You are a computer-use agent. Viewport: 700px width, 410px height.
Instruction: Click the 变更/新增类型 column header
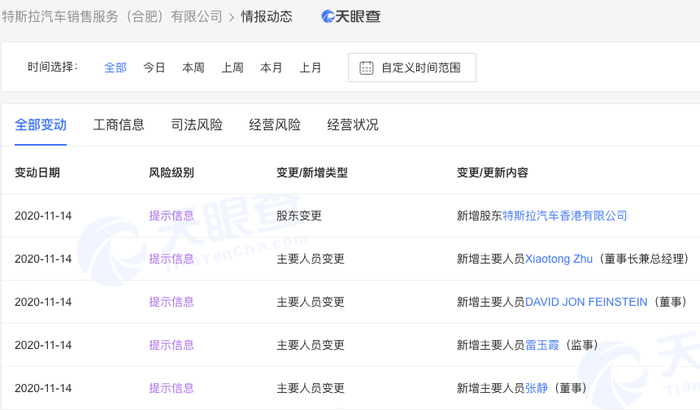point(312,172)
